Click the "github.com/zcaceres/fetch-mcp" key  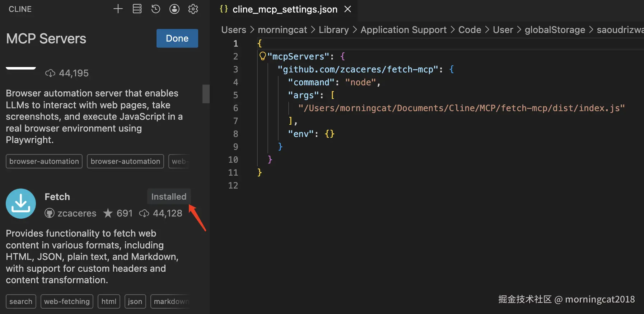coord(358,70)
